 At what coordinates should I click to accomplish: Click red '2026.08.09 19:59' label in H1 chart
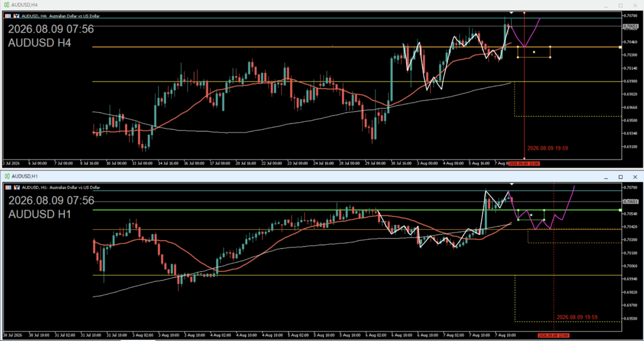click(x=577, y=317)
